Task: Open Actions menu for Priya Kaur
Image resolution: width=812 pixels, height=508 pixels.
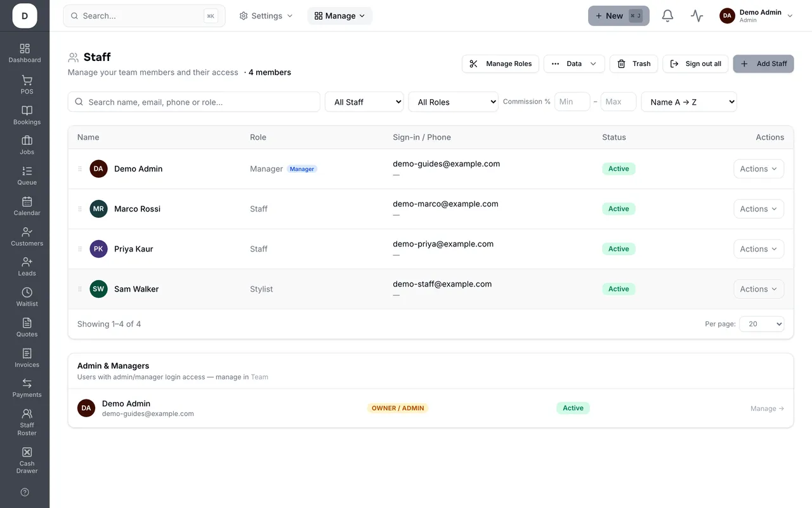Action: 759,249
